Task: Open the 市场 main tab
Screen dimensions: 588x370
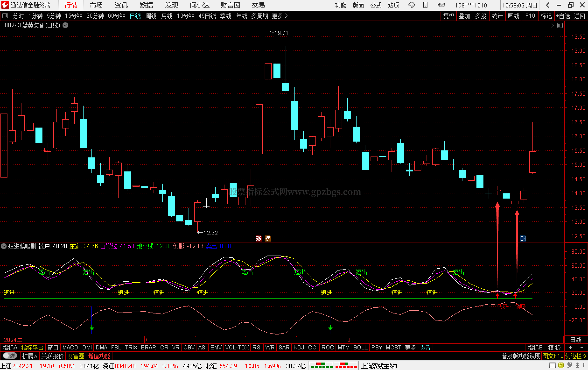Action: (96, 5)
